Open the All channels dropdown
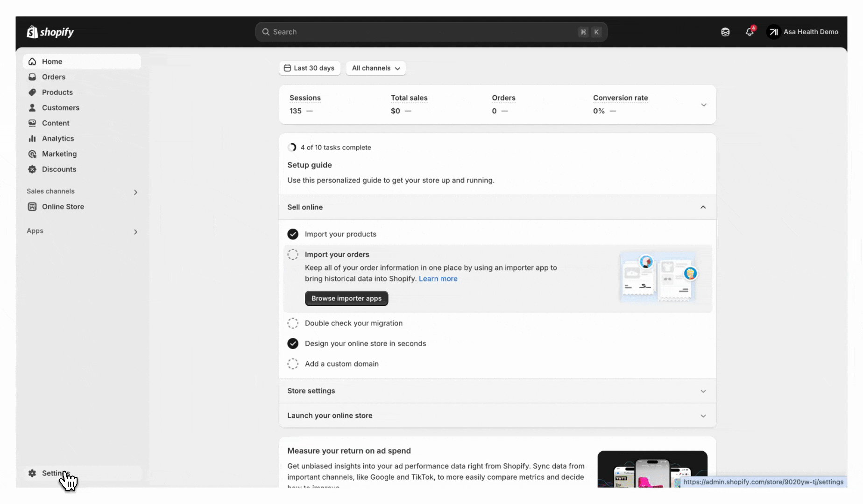 coord(376,68)
